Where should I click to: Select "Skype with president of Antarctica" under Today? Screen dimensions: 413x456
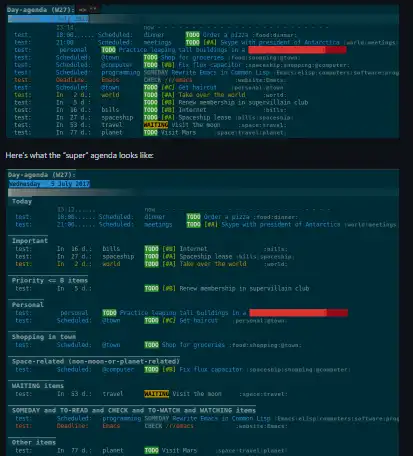(x=281, y=225)
